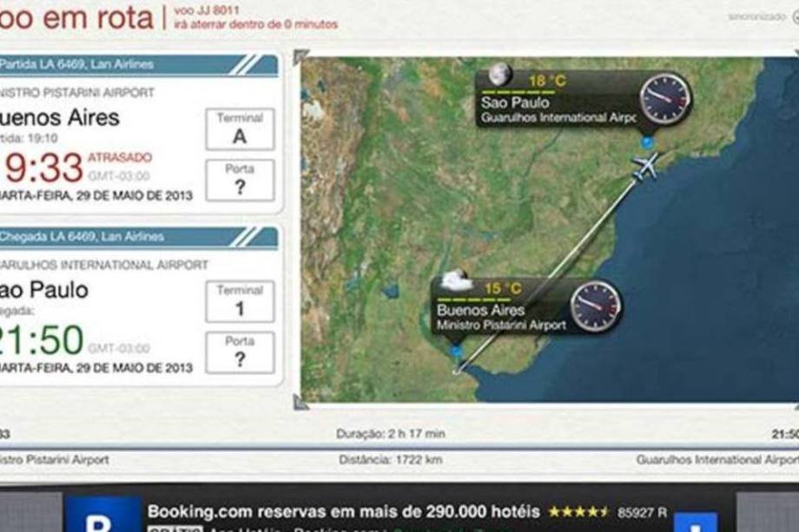Screen dimensions: 799x532
Task: Click the airplane icon on the map route
Action: (644, 166)
